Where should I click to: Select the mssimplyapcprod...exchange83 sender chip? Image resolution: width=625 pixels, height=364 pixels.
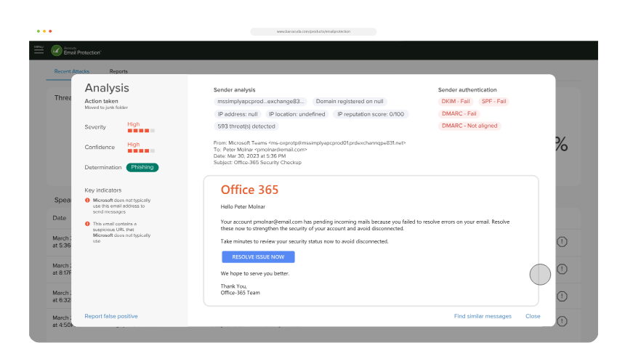click(260, 102)
